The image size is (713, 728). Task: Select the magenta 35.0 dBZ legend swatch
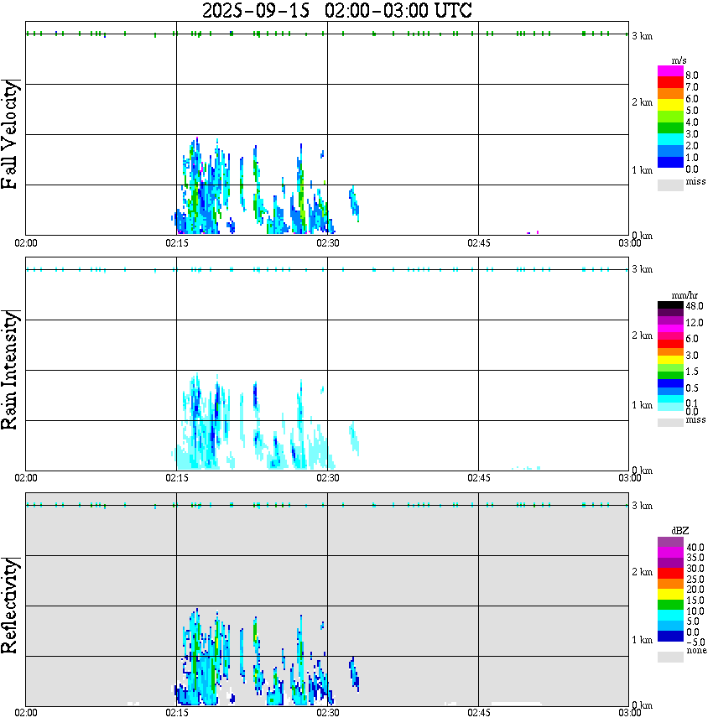tap(670, 553)
